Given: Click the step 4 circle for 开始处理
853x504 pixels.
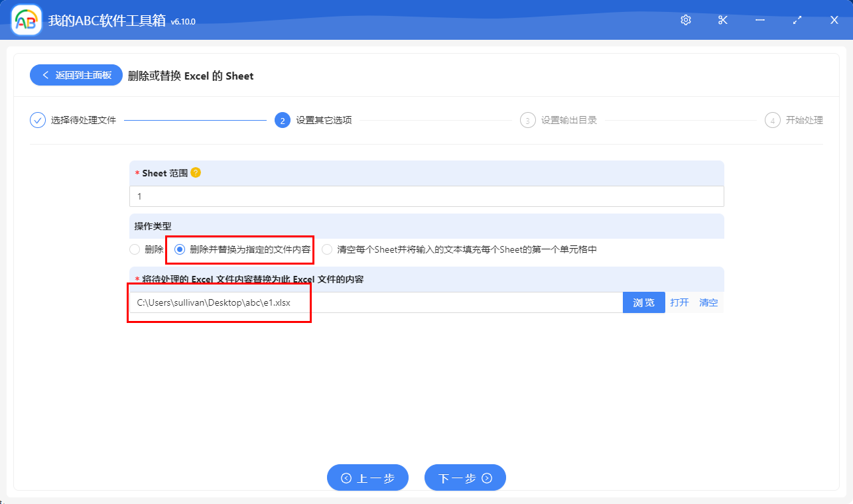Looking at the screenshot, I should [x=772, y=120].
